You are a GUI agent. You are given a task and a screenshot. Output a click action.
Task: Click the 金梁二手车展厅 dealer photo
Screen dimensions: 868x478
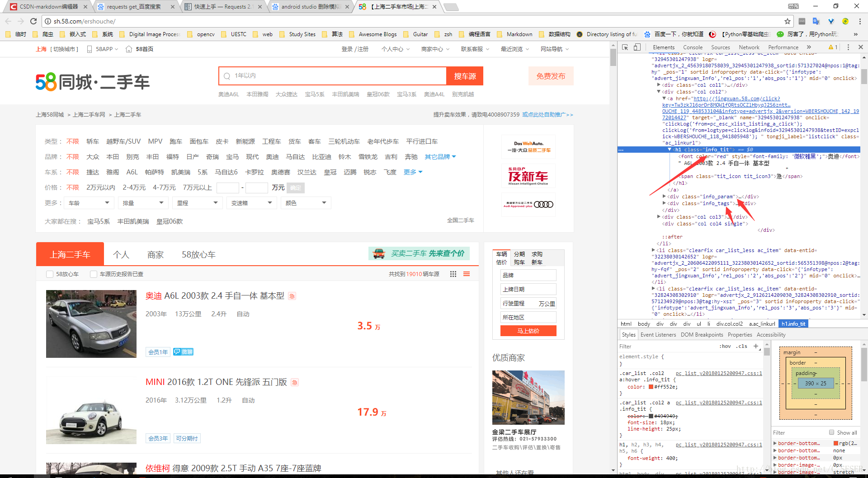[x=528, y=398]
